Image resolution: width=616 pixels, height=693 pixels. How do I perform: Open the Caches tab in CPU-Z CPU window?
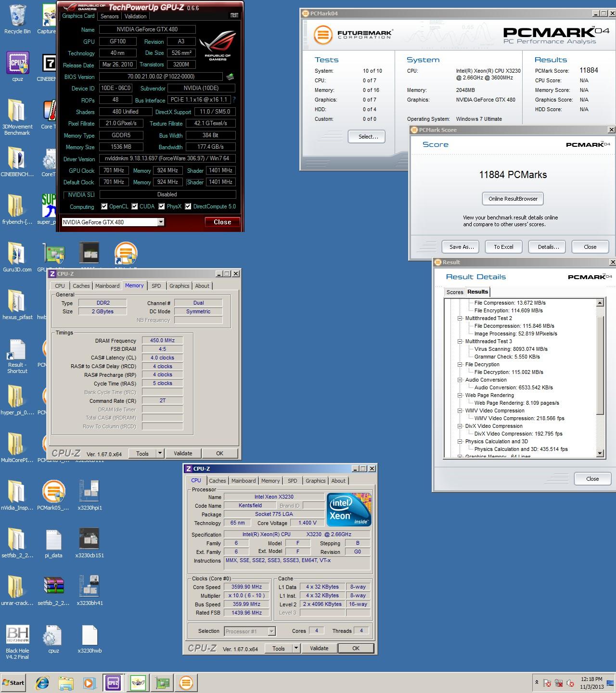[x=218, y=481]
